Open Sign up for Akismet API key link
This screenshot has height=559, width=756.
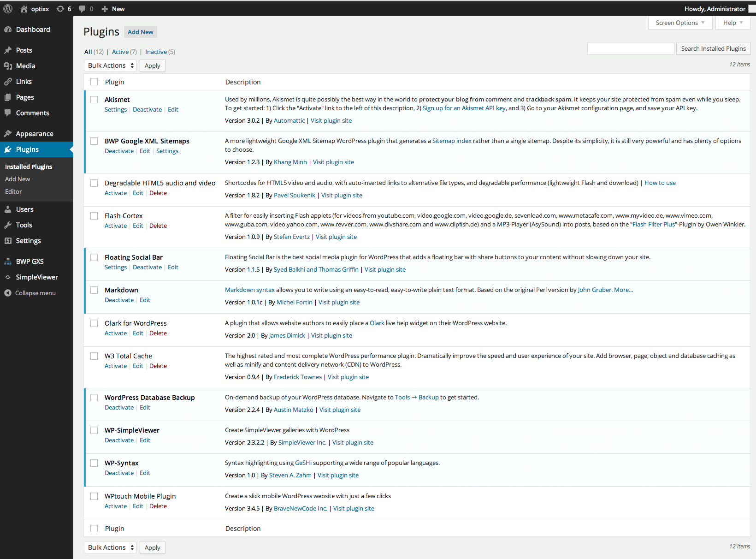point(464,108)
